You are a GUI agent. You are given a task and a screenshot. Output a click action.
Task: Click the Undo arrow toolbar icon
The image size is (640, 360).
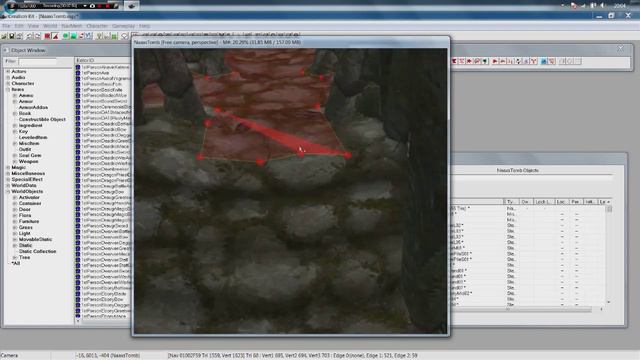(x=29, y=36)
